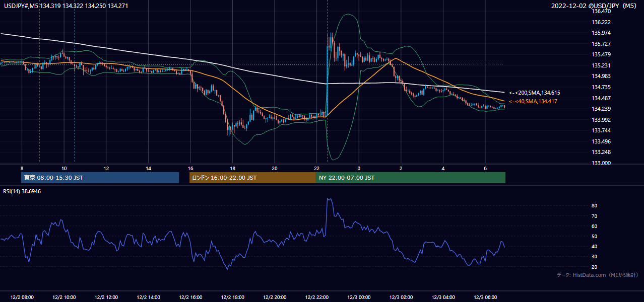Open the HistData.com data credit text

(598, 275)
